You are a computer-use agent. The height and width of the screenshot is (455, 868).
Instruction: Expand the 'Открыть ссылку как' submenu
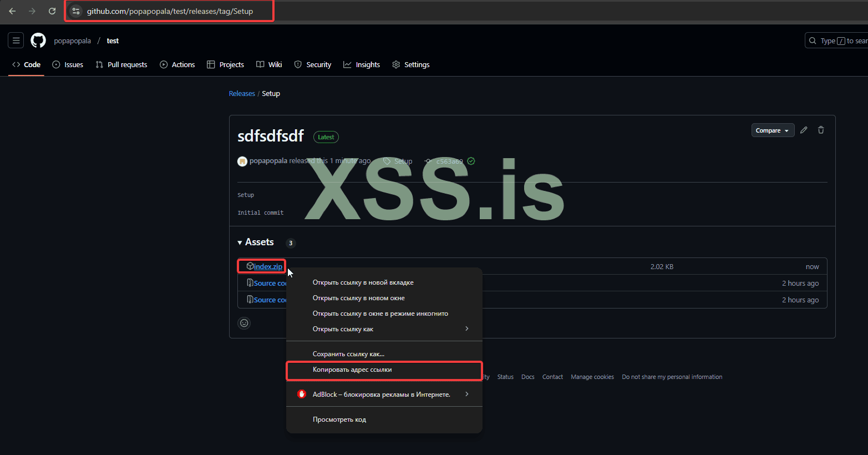[x=384, y=329]
